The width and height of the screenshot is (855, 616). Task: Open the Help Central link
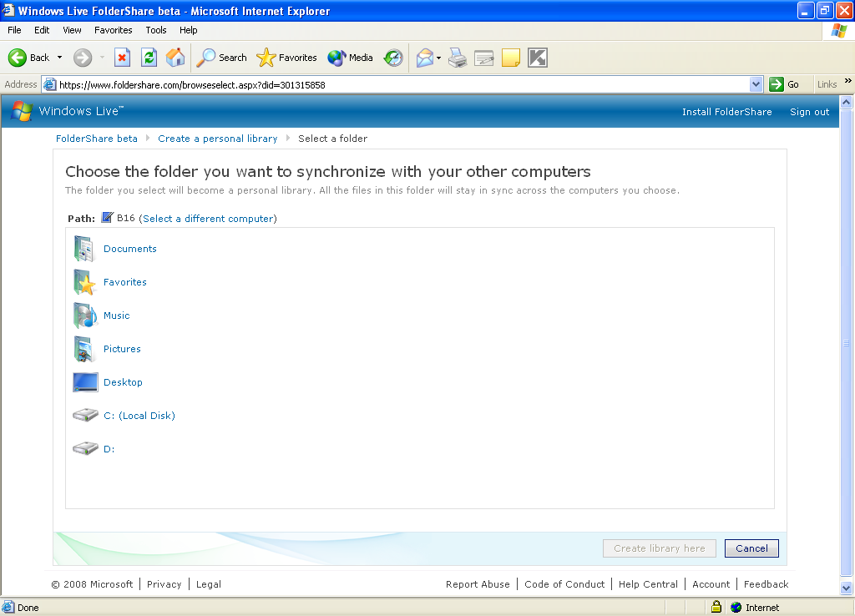click(x=648, y=584)
